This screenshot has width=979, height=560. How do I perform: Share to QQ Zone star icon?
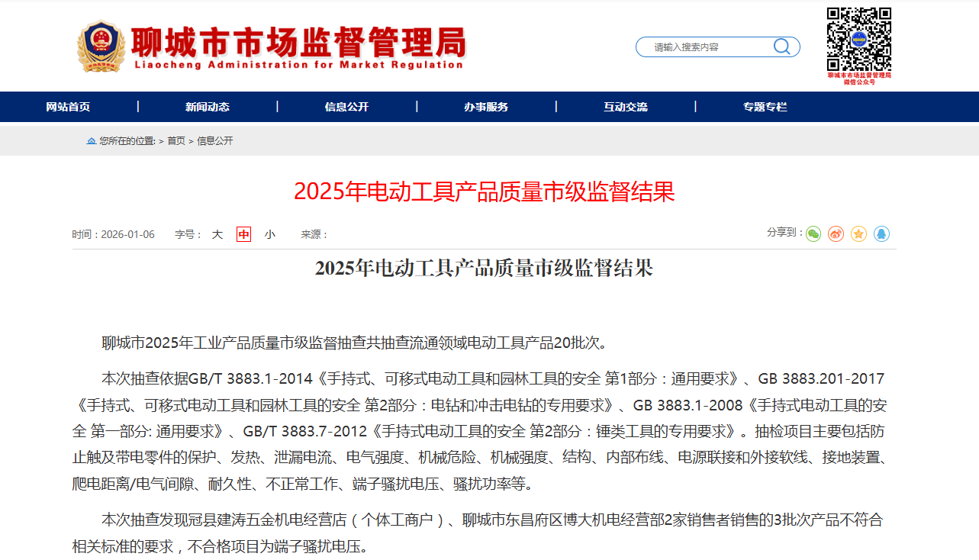tap(859, 234)
